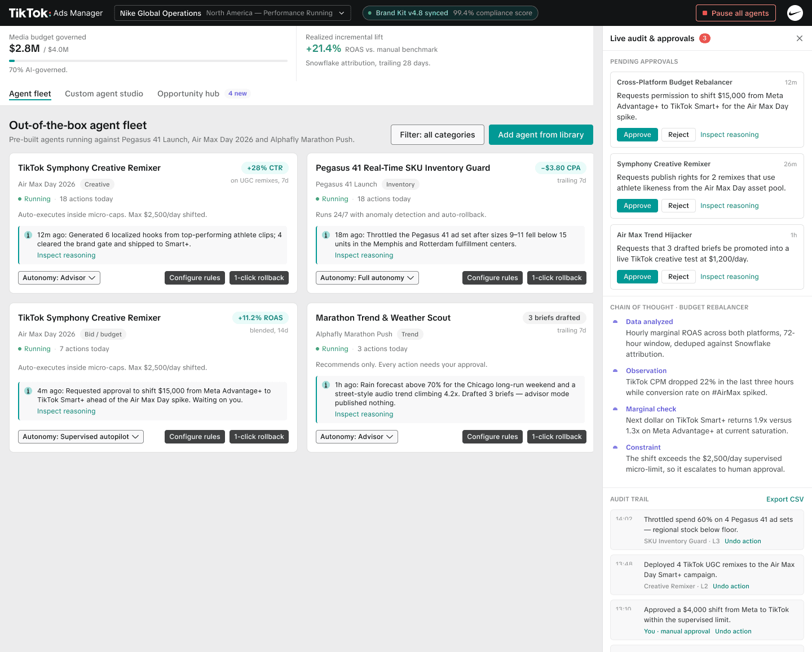
Task: Click the Data analyzed chain-of-thought step
Action: coord(649,322)
